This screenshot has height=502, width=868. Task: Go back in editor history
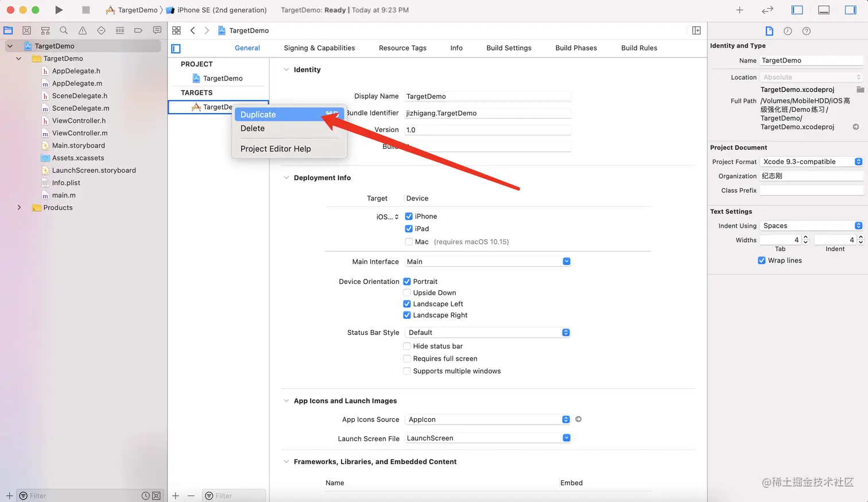[x=193, y=30]
